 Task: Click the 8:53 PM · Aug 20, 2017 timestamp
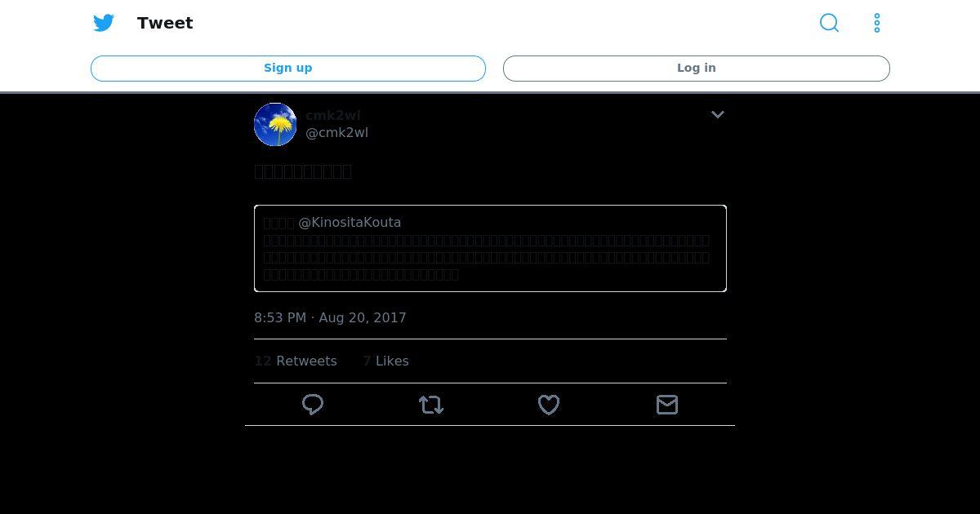(330, 318)
